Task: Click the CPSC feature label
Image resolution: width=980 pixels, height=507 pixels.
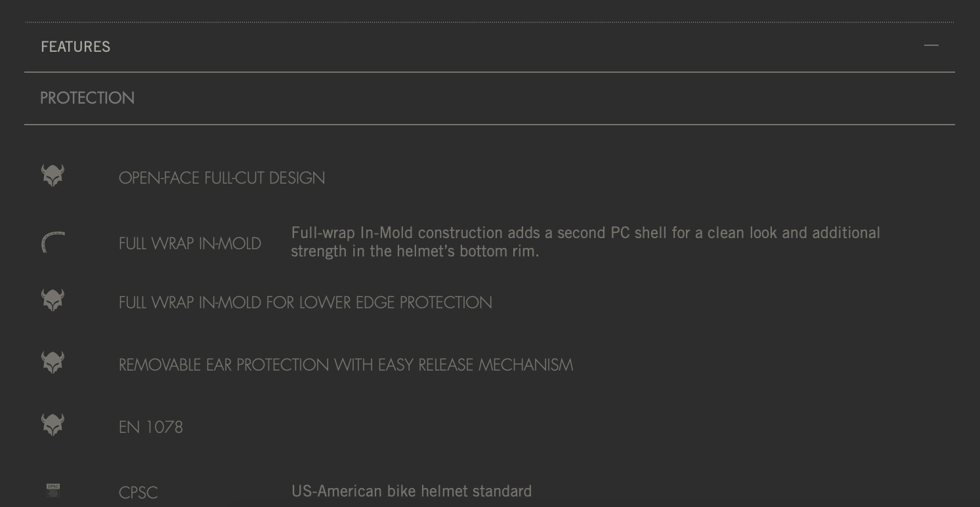Action: 138,493
